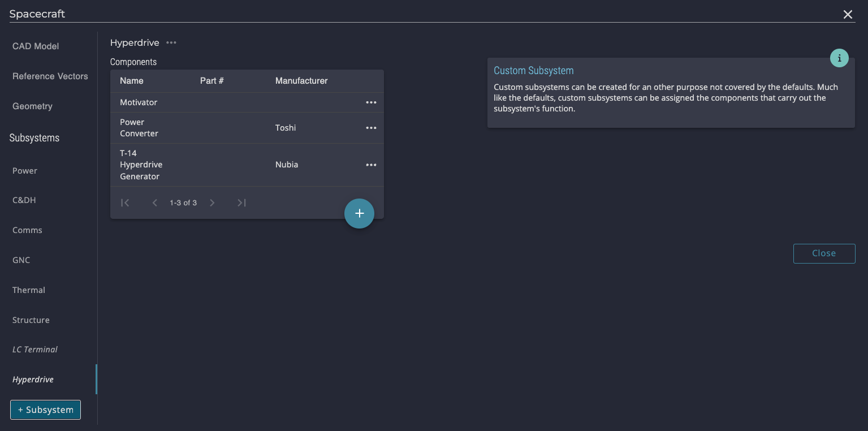Select the GNC subsystem
Image resolution: width=868 pixels, height=431 pixels.
click(x=21, y=260)
